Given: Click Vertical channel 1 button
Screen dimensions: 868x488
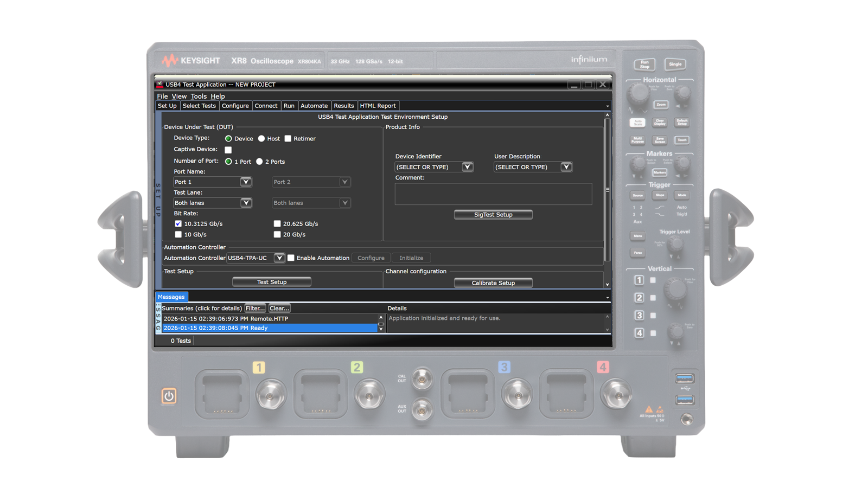Looking at the screenshot, I should coord(639,280).
